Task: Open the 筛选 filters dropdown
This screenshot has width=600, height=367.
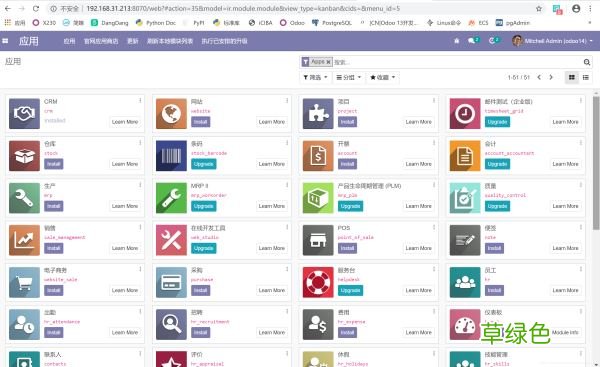Action: point(315,77)
